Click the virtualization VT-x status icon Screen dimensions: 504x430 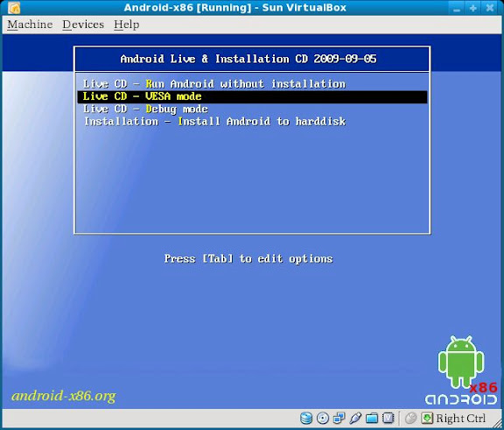point(388,418)
